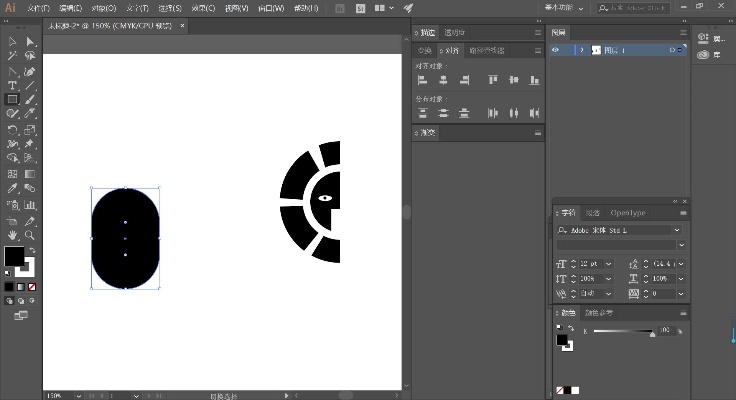Click vertical distribute top icon
Screen dimensions: 736x400
(422, 113)
